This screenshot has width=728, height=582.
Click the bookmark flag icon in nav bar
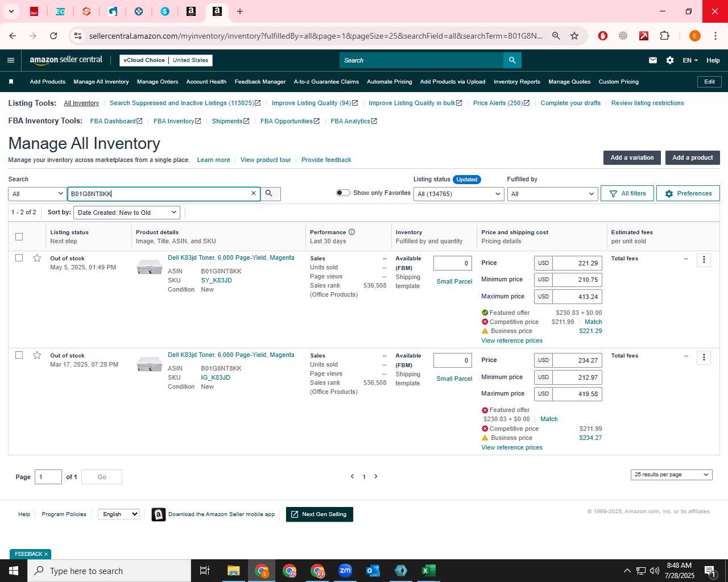(x=11, y=82)
